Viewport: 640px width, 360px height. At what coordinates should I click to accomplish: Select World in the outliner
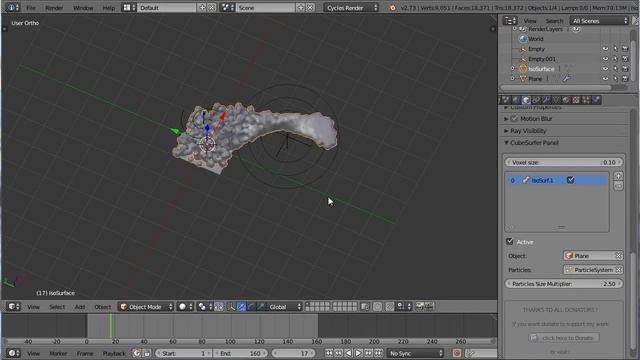(536, 39)
